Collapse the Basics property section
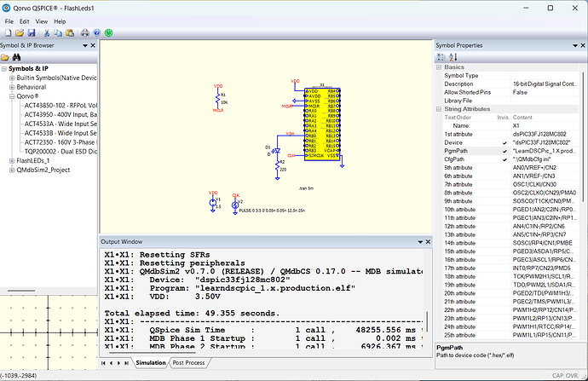 (439, 67)
